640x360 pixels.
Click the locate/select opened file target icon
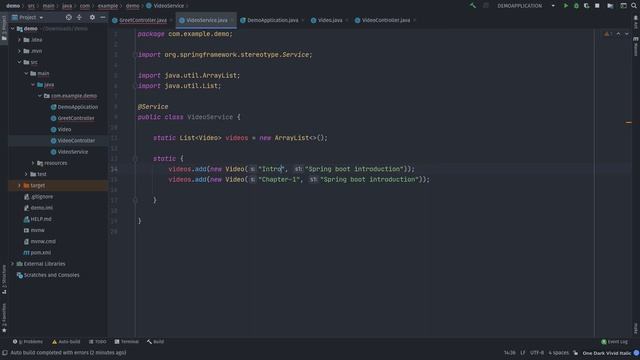69,17
